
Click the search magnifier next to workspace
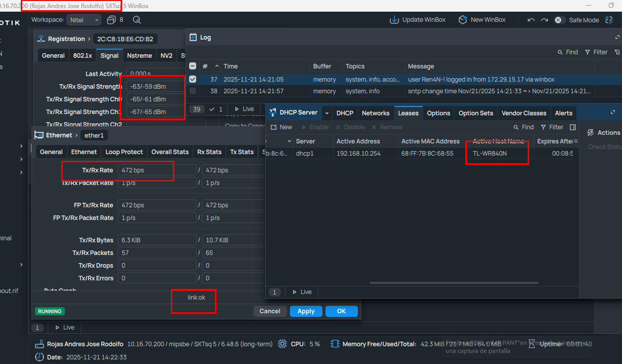pyautogui.click(x=136, y=20)
